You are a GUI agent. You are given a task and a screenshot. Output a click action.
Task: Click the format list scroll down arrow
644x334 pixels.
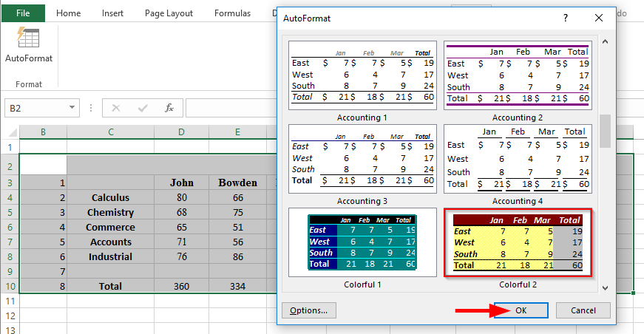(605, 288)
